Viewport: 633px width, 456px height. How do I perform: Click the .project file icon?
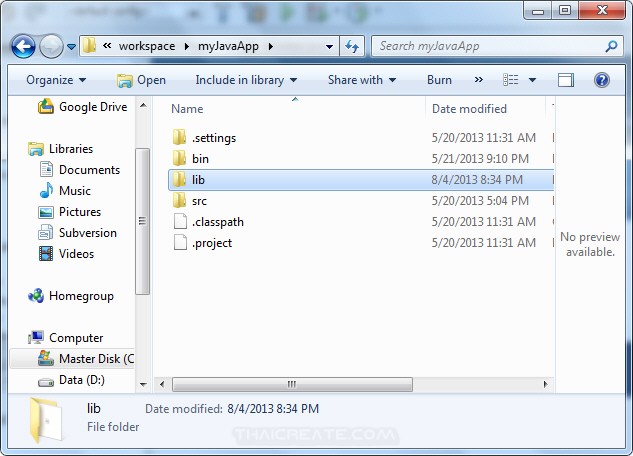(x=180, y=243)
